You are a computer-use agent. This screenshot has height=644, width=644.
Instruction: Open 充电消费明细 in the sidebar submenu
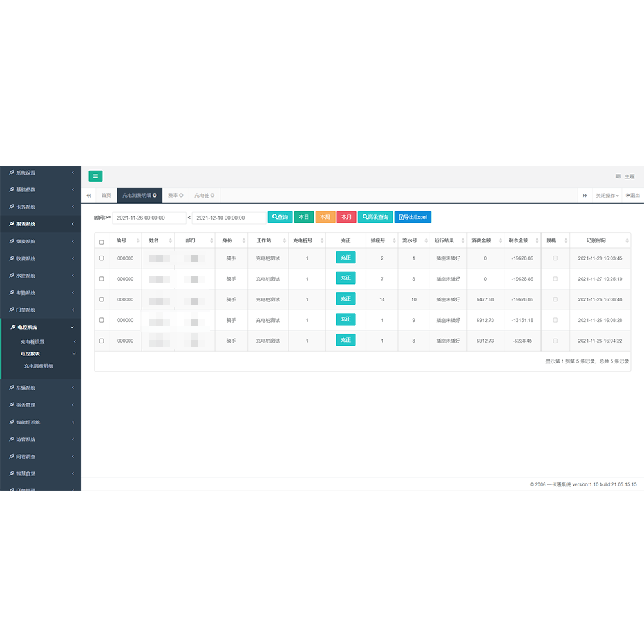coord(39,366)
